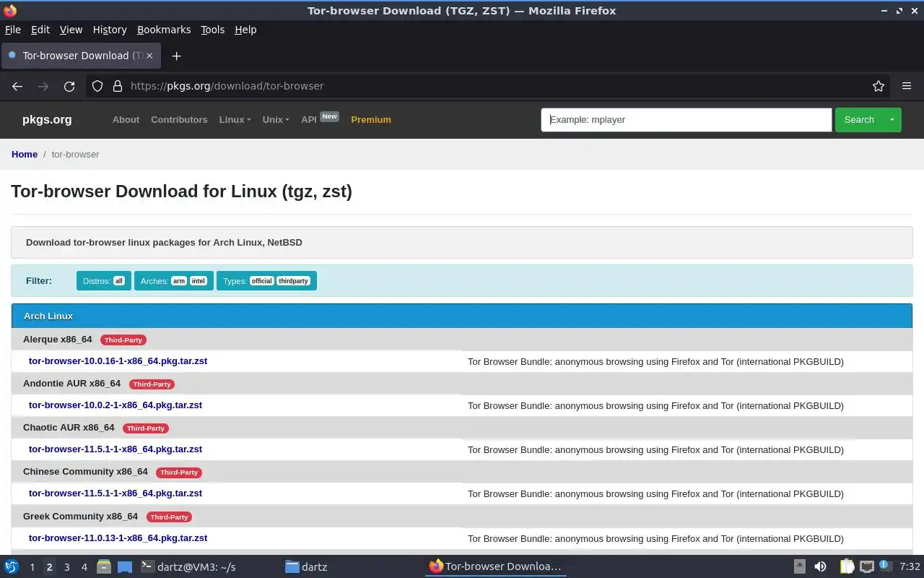This screenshot has height=578, width=924.
Task: Expand the Linux dropdown in navbar
Action: 235,120
